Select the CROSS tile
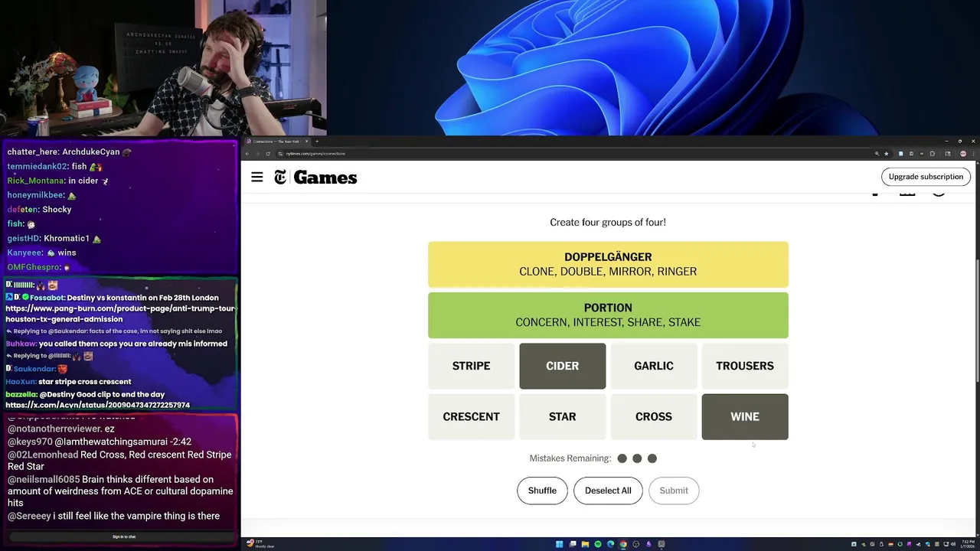 point(653,416)
